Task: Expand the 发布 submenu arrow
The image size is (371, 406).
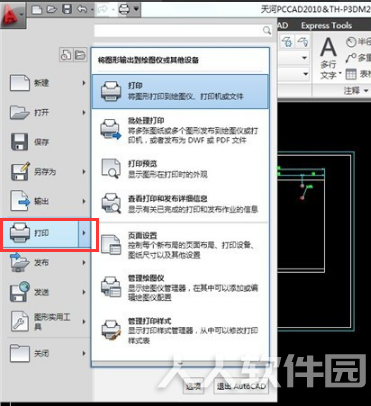Action: (84, 262)
